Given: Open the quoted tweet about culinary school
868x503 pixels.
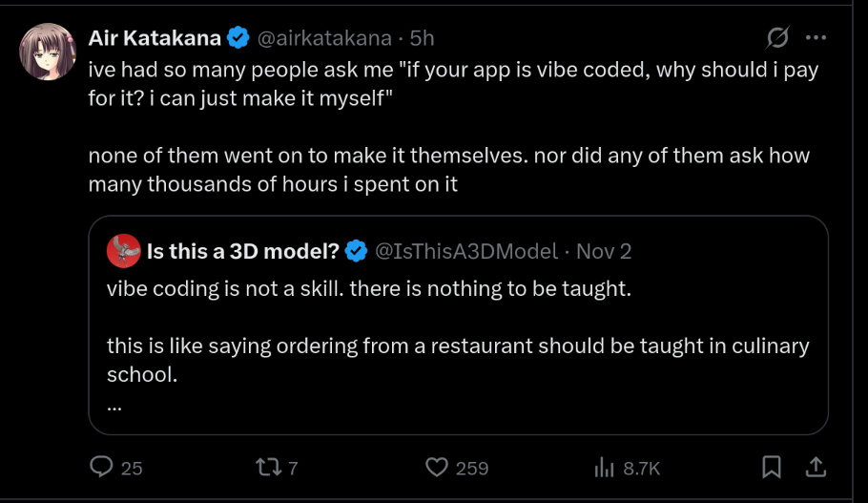Looking at the screenshot, I should 458,346.
